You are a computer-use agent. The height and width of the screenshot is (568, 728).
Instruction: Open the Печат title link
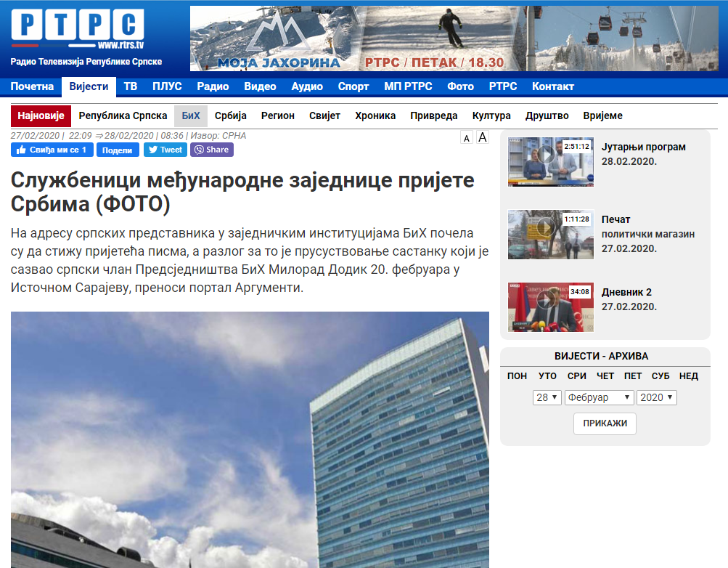(x=615, y=219)
